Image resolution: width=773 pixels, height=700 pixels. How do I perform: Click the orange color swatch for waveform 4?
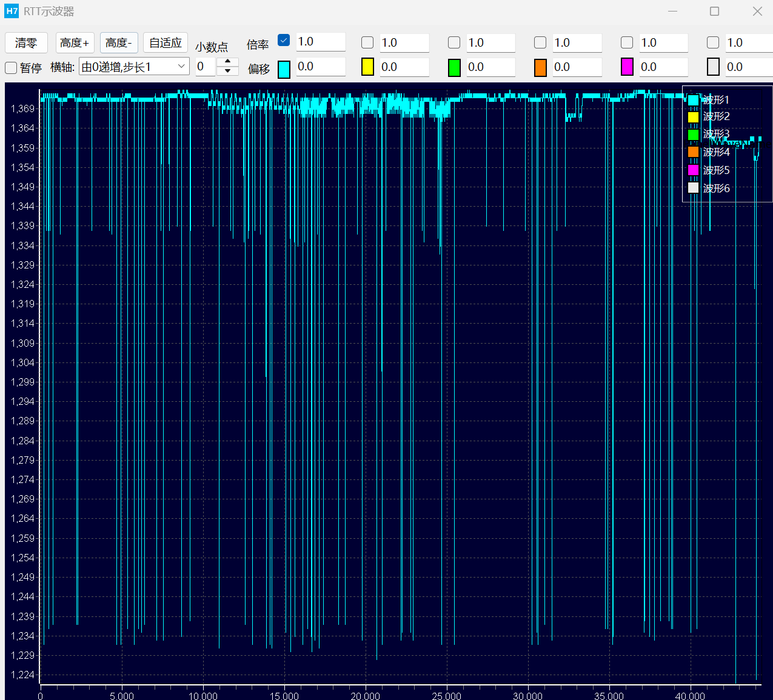(540, 67)
